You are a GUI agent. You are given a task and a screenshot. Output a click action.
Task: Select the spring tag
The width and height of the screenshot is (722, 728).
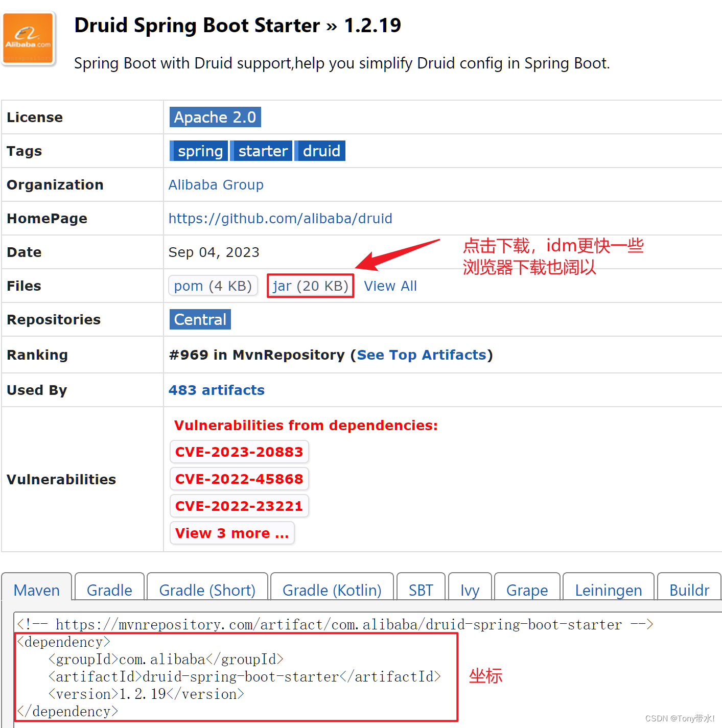coord(199,151)
